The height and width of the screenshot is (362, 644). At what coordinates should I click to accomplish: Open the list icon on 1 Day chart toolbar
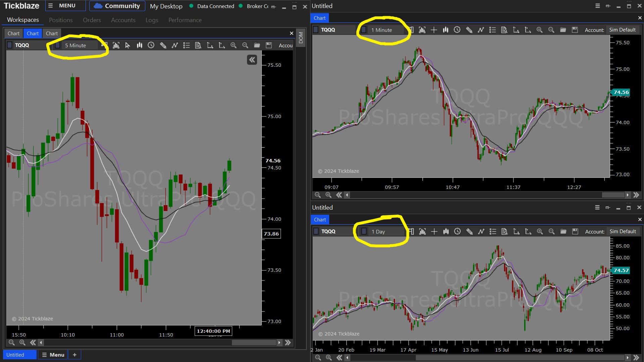click(493, 231)
